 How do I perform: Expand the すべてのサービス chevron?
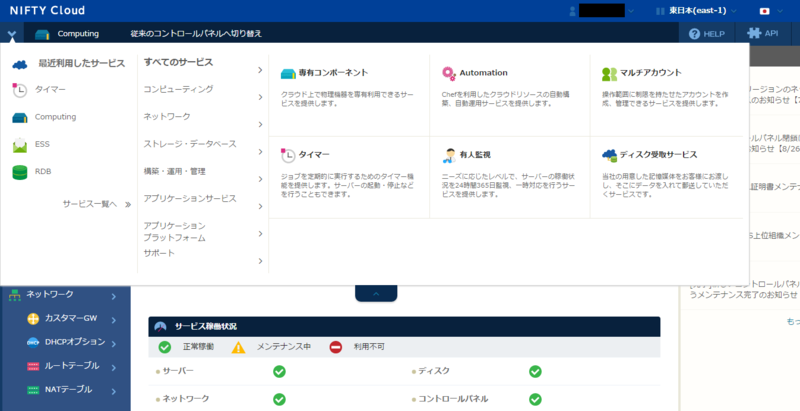click(260, 70)
